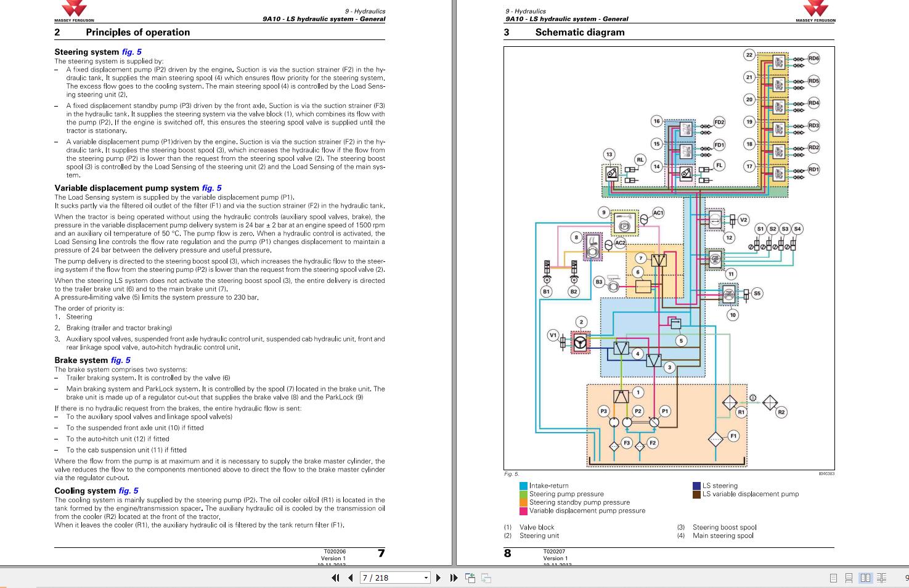Screen dimensions: 909x588
Task: Open fig. 5 link beside Brake system
Action: (x=120, y=360)
